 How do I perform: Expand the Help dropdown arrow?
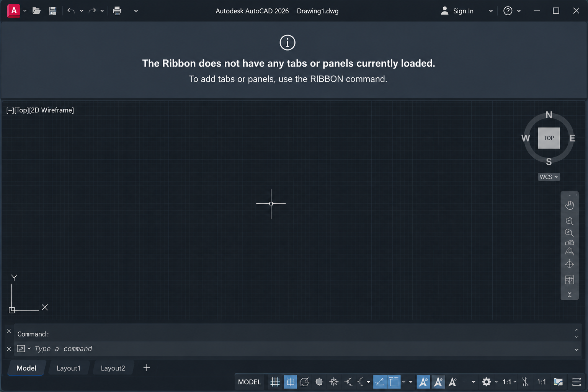pos(519,11)
